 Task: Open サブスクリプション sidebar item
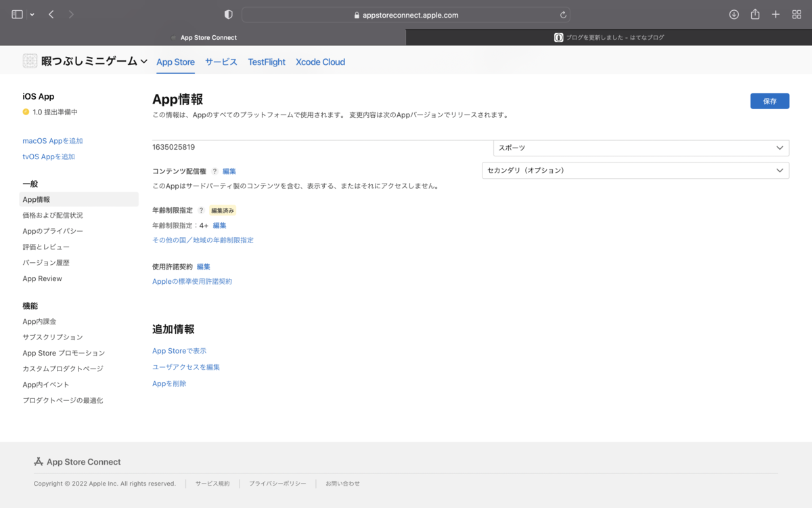pyautogui.click(x=53, y=337)
